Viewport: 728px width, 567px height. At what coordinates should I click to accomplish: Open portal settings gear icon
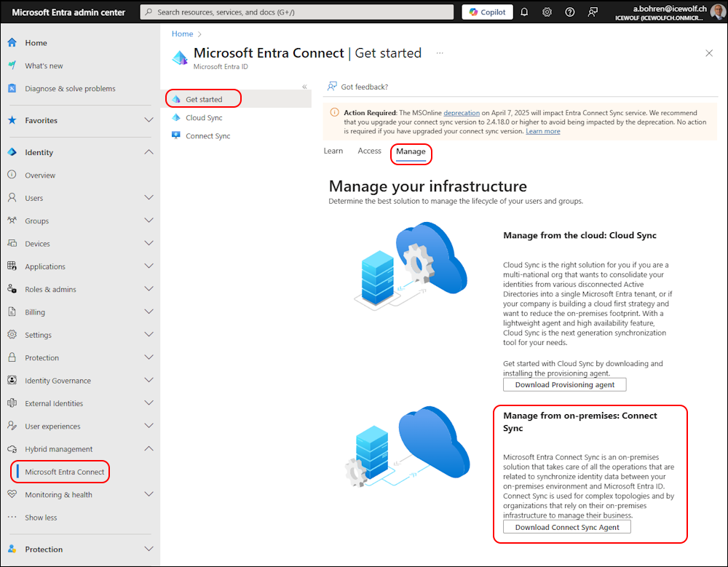point(547,12)
